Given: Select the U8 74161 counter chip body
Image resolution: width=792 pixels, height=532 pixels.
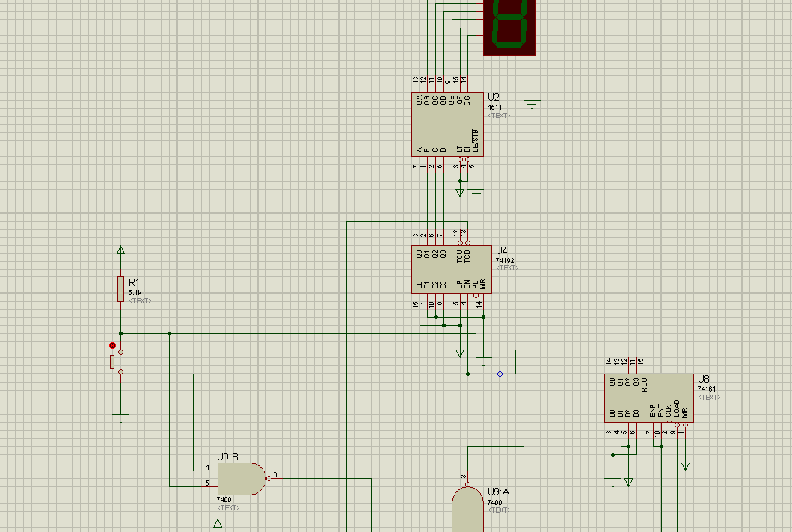Looking at the screenshot, I should tap(648, 398).
